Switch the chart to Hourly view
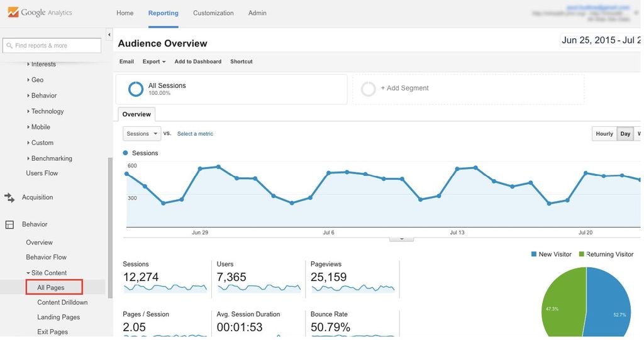Screen dimensions: 644x340 point(604,134)
